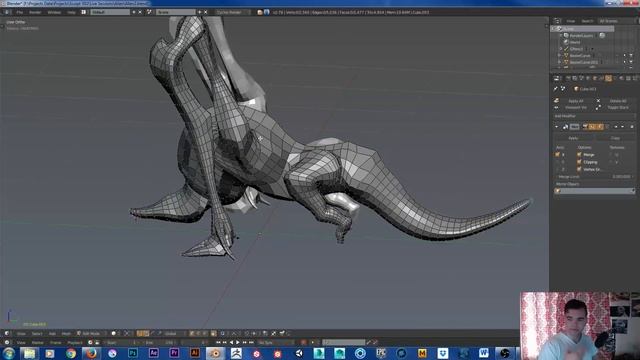The height and width of the screenshot is (360, 640).
Task: Open the No Sync dropdown in timeline
Action: [276, 342]
